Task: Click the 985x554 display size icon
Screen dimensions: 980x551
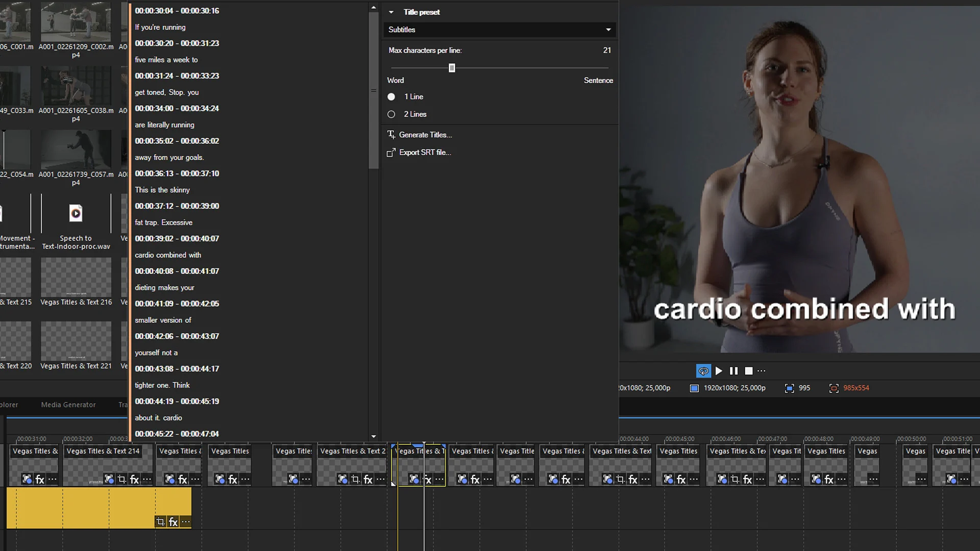Action: click(834, 388)
